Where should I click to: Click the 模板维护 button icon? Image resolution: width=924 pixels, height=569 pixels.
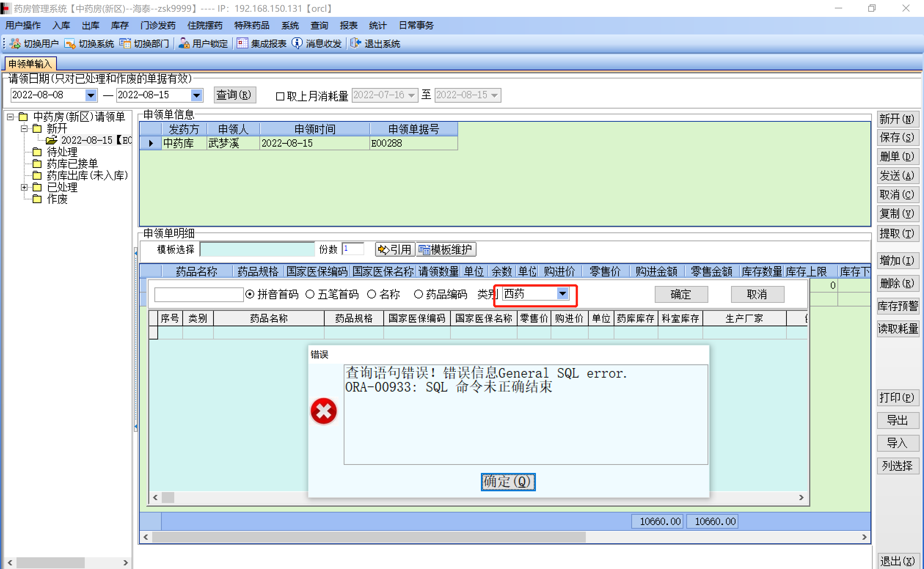click(424, 250)
